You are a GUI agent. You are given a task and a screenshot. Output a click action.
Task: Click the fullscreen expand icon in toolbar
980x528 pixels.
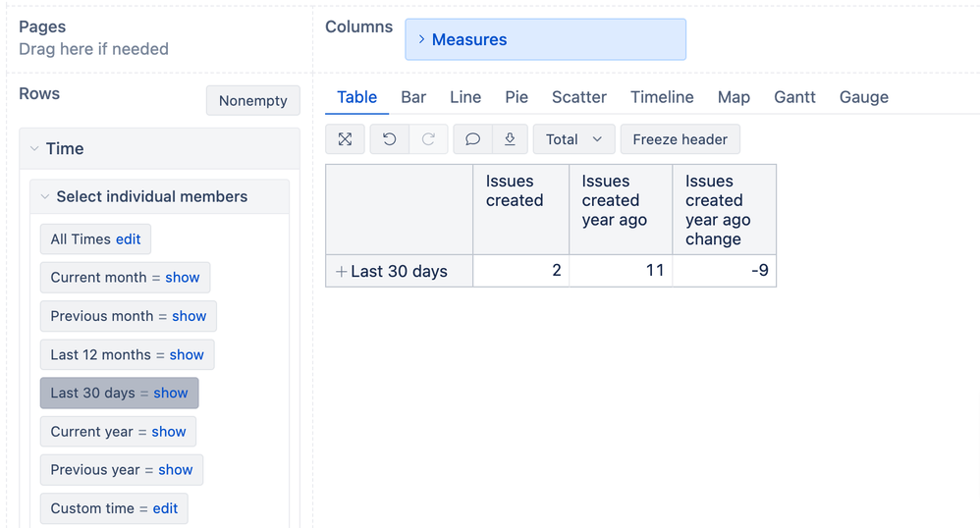coord(345,139)
